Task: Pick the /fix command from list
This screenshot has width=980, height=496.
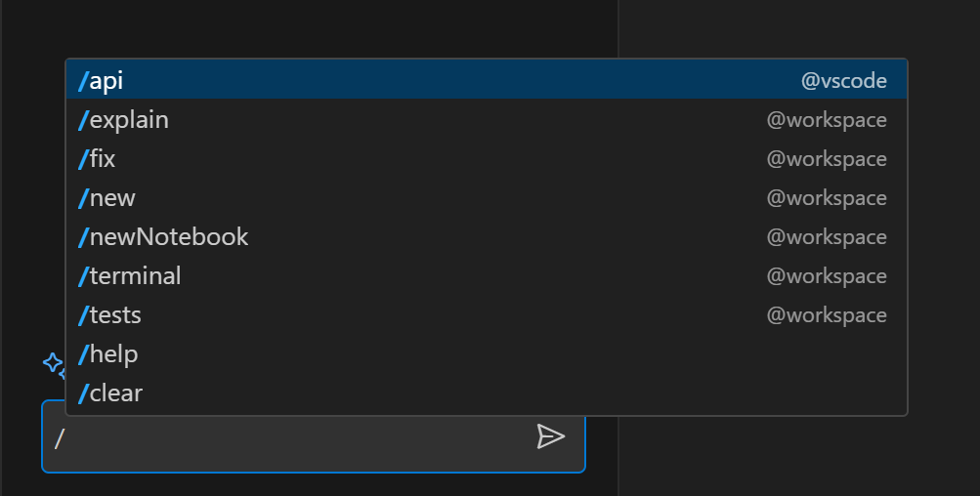Action: tap(487, 159)
